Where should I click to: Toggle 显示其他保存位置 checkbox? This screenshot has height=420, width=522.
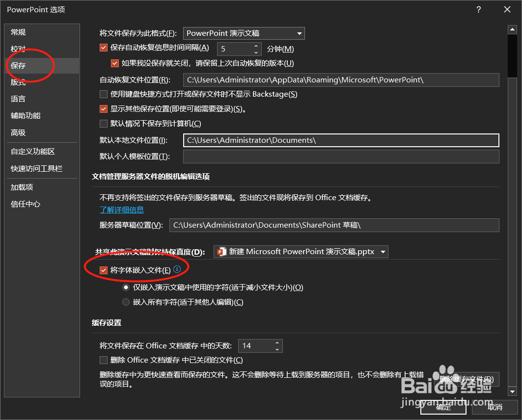click(x=104, y=109)
